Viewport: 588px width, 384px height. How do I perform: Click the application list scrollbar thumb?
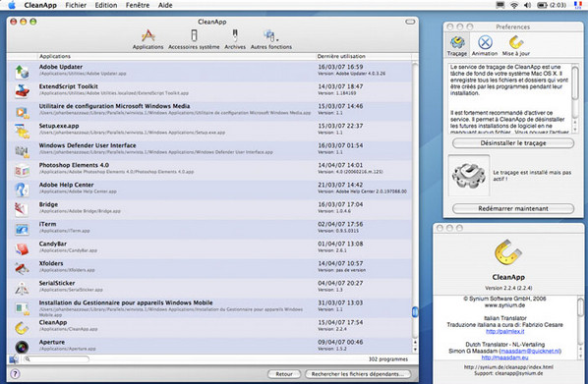[x=415, y=311]
